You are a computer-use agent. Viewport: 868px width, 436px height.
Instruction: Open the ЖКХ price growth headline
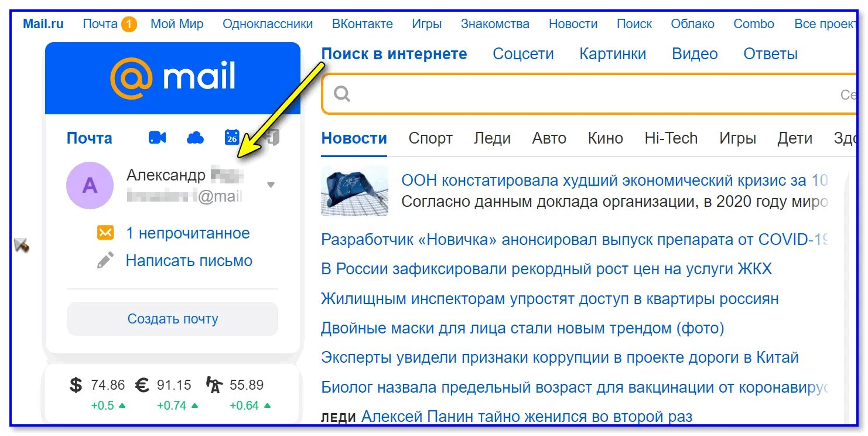[x=546, y=269]
